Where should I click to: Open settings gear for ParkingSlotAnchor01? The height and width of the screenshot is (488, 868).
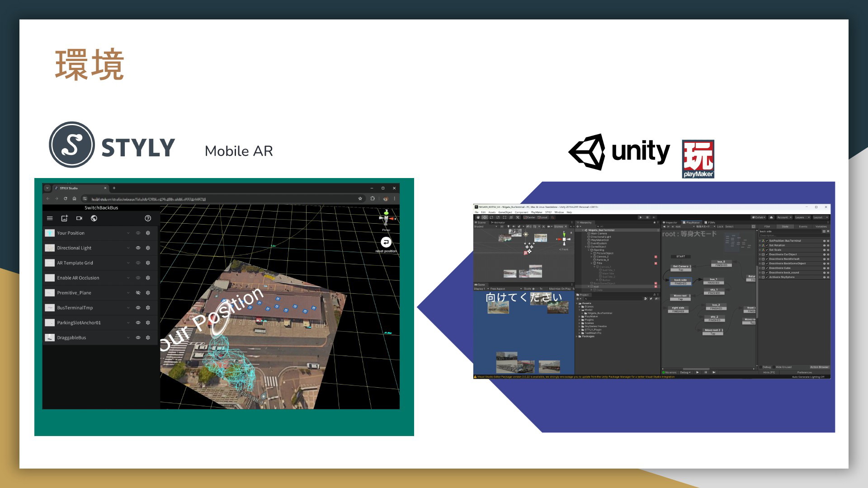pyautogui.click(x=148, y=323)
